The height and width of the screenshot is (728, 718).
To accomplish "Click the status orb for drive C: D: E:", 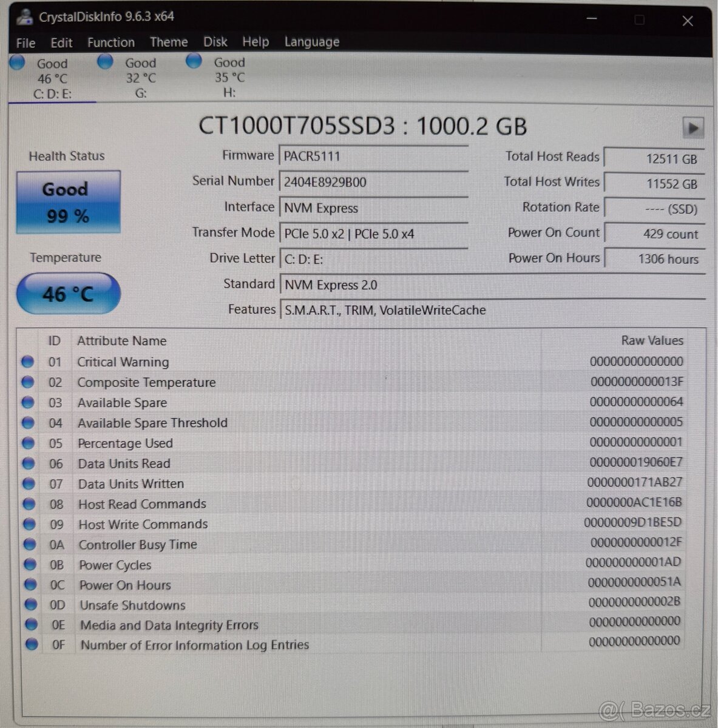I will (x=16, y=61).
